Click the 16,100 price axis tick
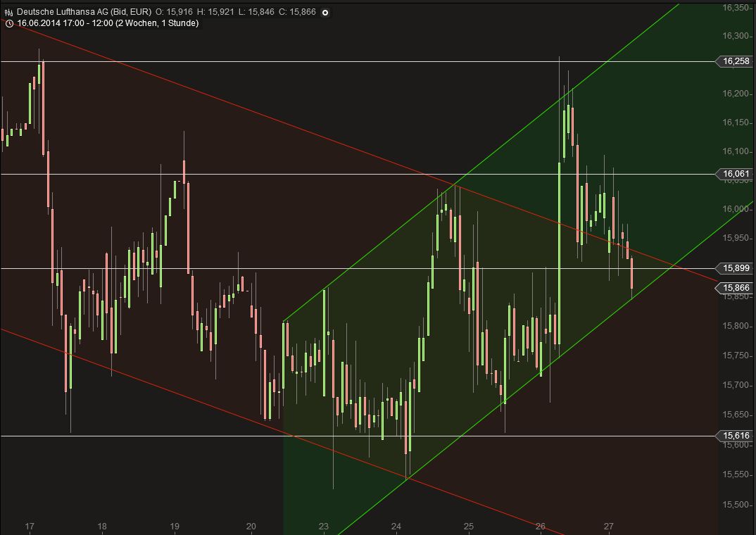Screen dimensions: 756x535 click(736, 151)
